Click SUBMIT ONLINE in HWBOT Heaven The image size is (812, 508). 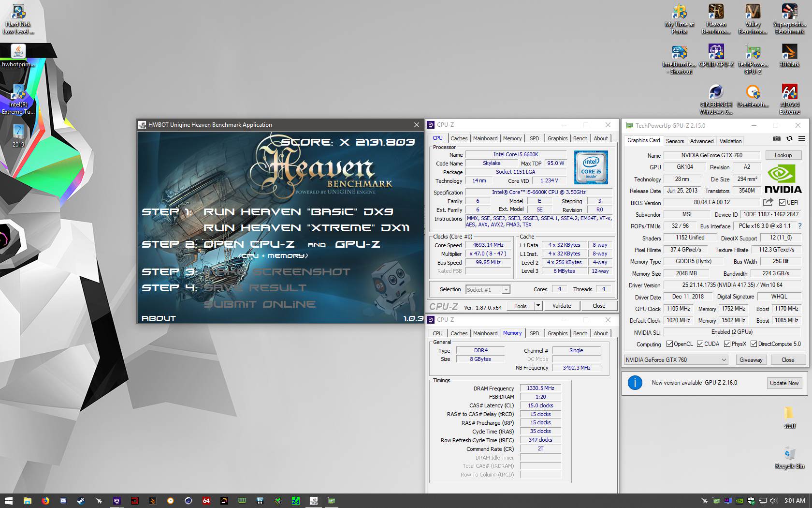click(x=259, y=304)
